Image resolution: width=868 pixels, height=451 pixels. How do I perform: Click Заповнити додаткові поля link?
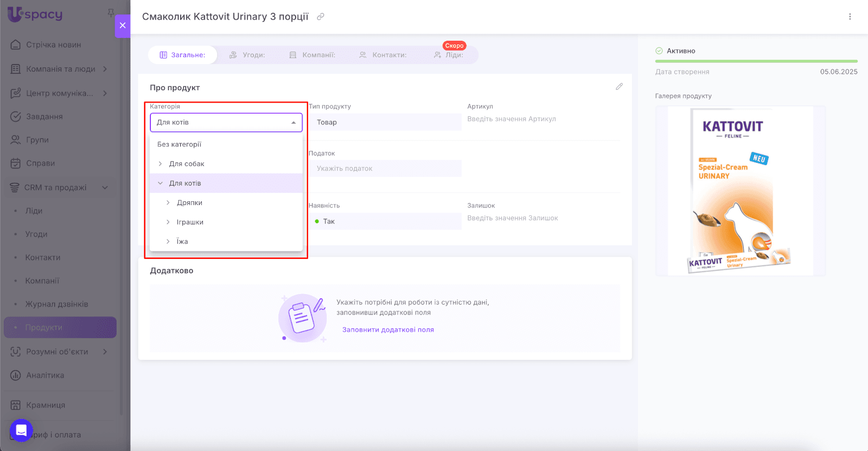pyautogui.click(x=388, y=330)
